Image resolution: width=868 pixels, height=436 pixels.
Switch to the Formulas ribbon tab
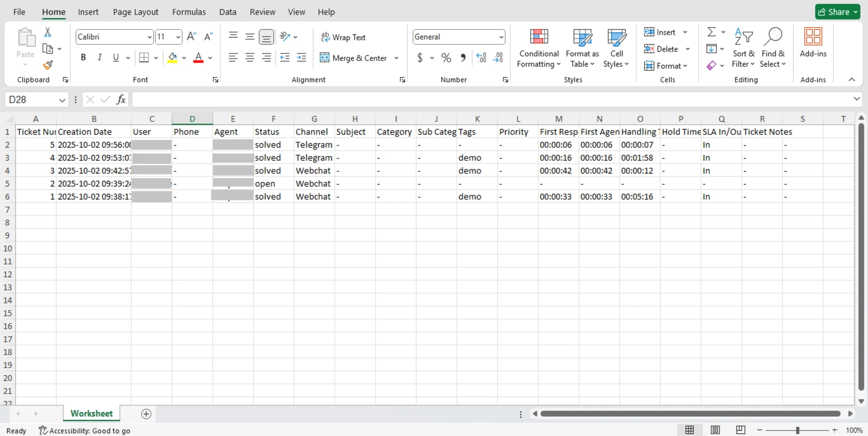(x=189, y=12)
